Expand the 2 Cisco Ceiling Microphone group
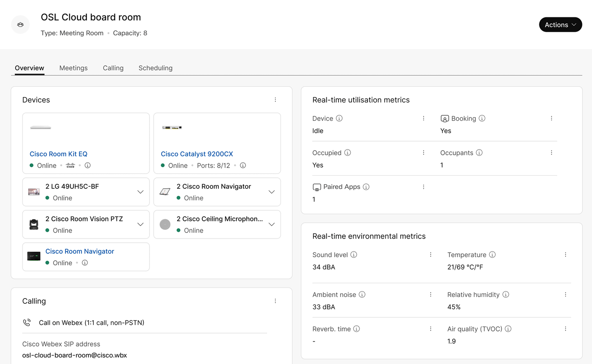This screenshot has height=364, width=592. 272,224
